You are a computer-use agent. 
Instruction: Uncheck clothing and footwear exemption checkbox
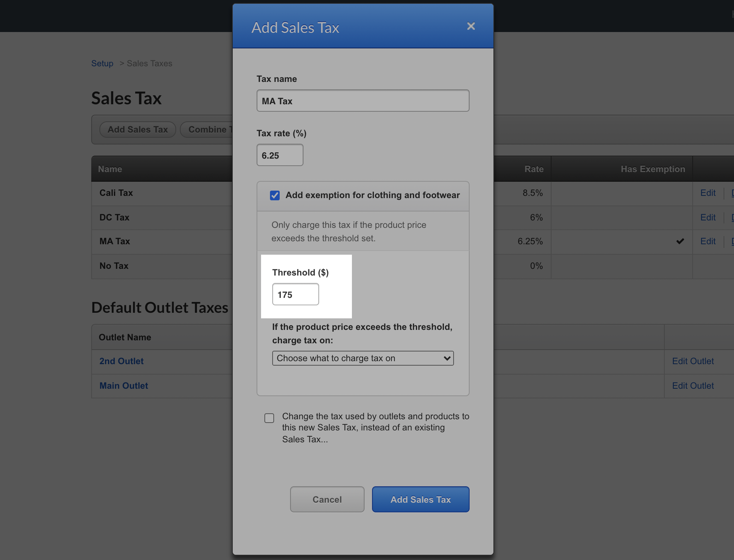[x=275, y=195]
